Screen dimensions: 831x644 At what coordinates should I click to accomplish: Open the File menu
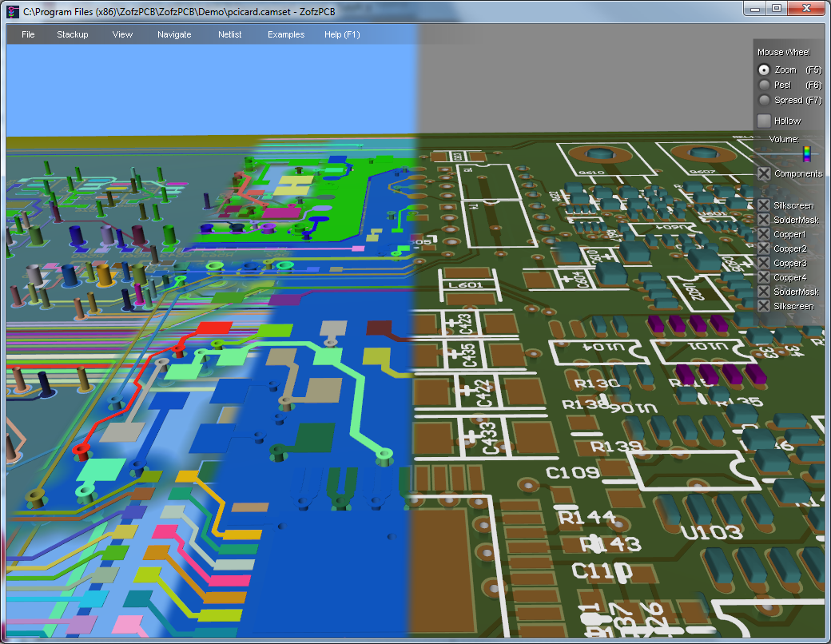point(28,34)
